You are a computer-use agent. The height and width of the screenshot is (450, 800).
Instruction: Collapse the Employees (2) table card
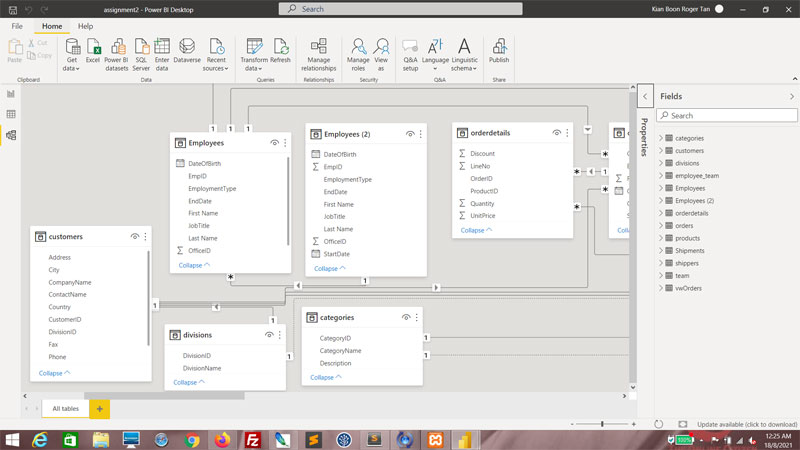click(x=330, y=268)
